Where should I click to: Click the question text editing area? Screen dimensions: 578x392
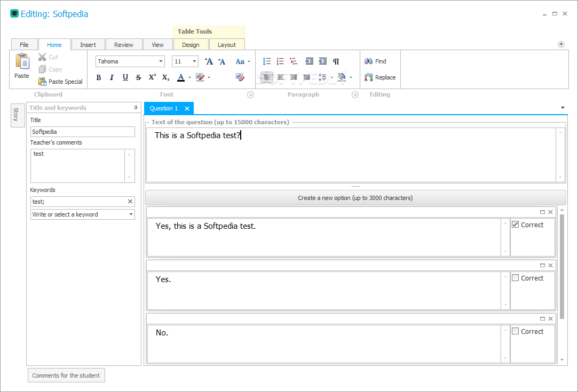351,155
